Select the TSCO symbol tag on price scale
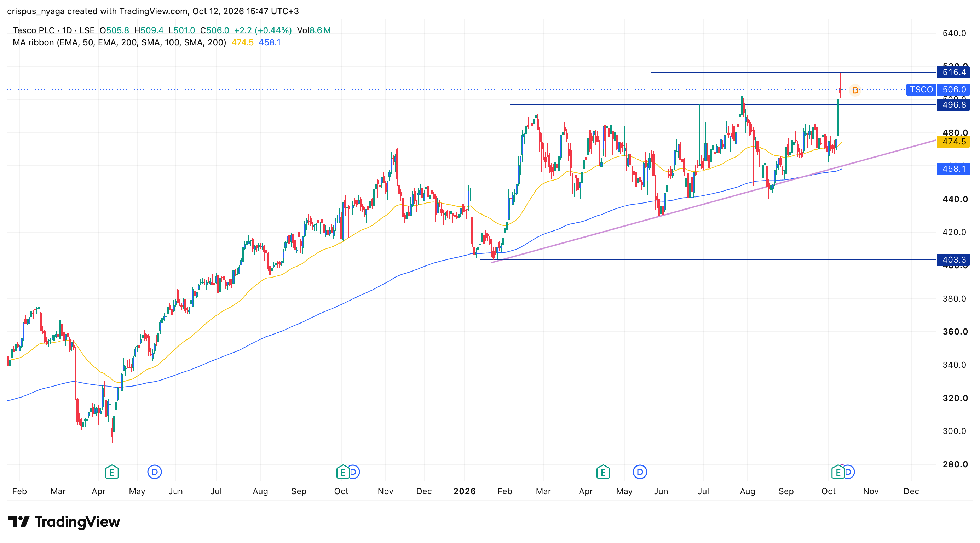The height and width of the screenshot is (543, 980). click(x=921, y=90)
